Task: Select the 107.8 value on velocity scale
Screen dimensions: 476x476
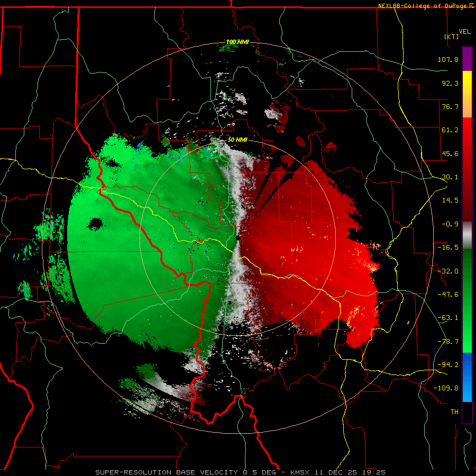Action: (x=448, y=59)
